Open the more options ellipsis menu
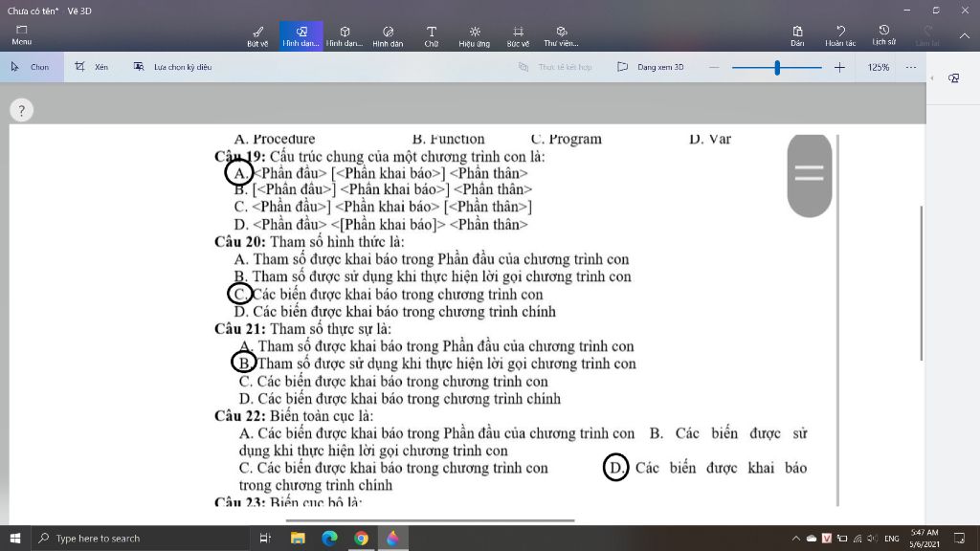The height and width of the screenshot is (551, 980). coord(911,67)
